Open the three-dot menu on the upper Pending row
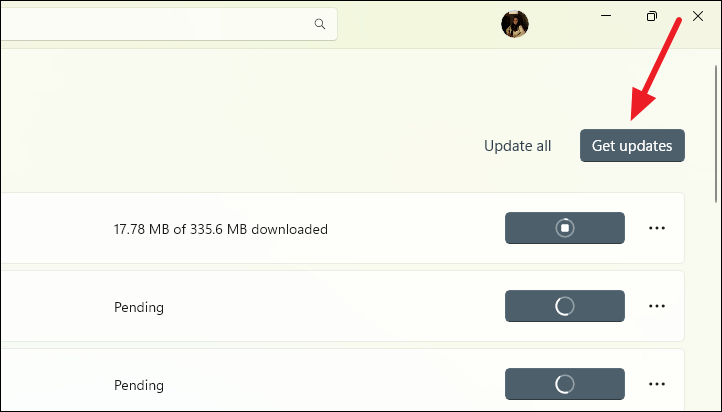The image size is (722, 412). click(x=657, y=306)
